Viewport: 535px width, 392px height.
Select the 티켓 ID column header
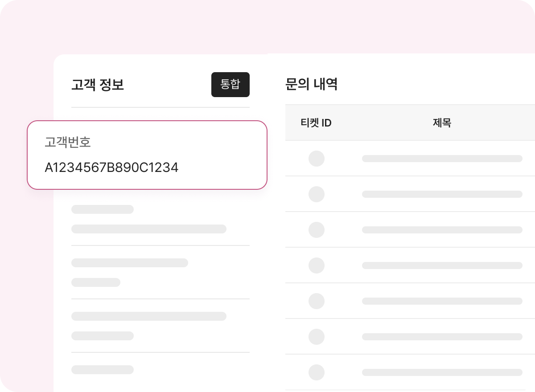[316, 123]
